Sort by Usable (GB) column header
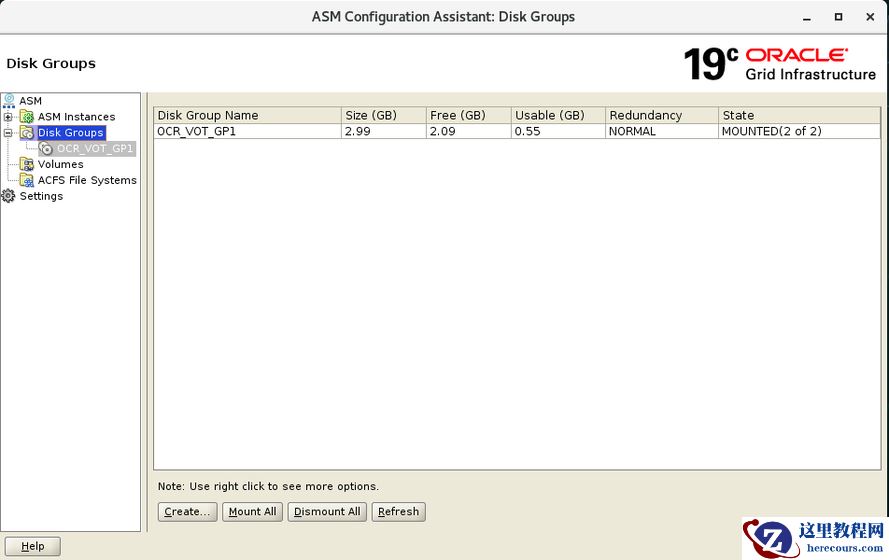The image size is (889, 560). [x=558, y=115]
